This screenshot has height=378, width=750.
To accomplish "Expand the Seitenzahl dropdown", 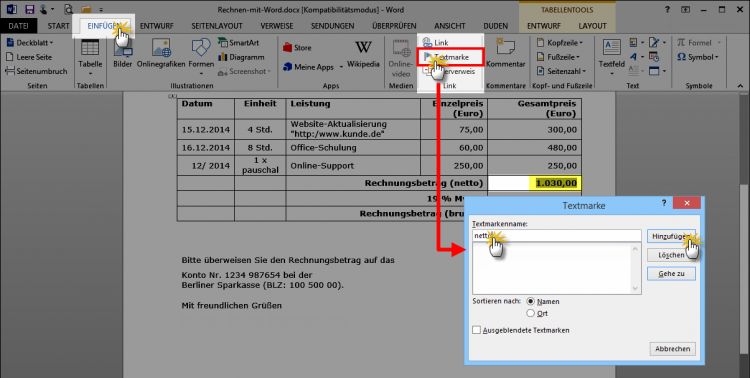I will (561, 71).
